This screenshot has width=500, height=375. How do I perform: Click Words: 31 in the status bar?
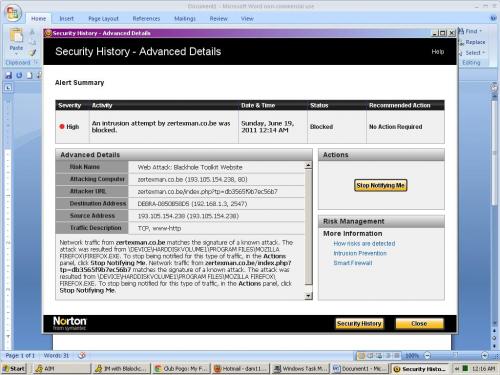(x=56, y=356)
